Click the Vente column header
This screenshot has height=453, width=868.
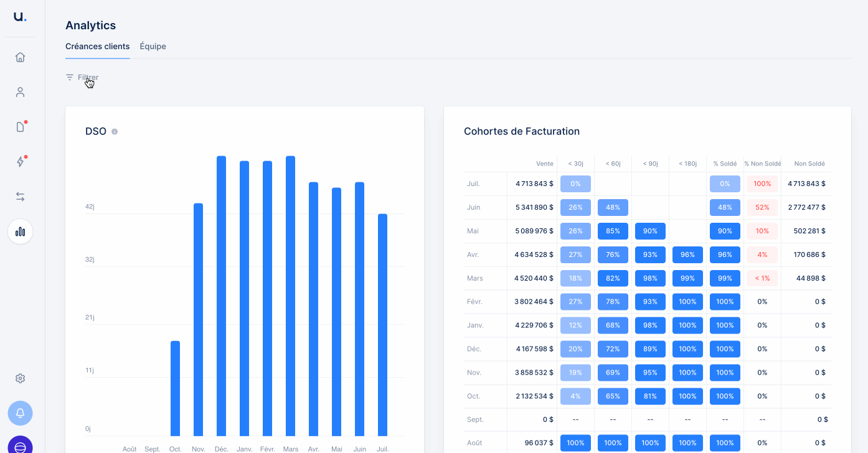[x=545, y=164]
